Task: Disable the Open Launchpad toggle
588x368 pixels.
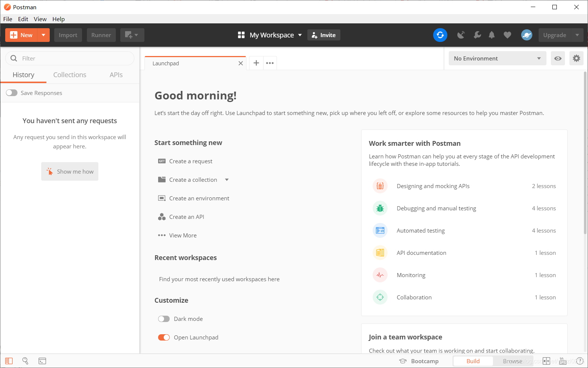Action: [164, 338]
